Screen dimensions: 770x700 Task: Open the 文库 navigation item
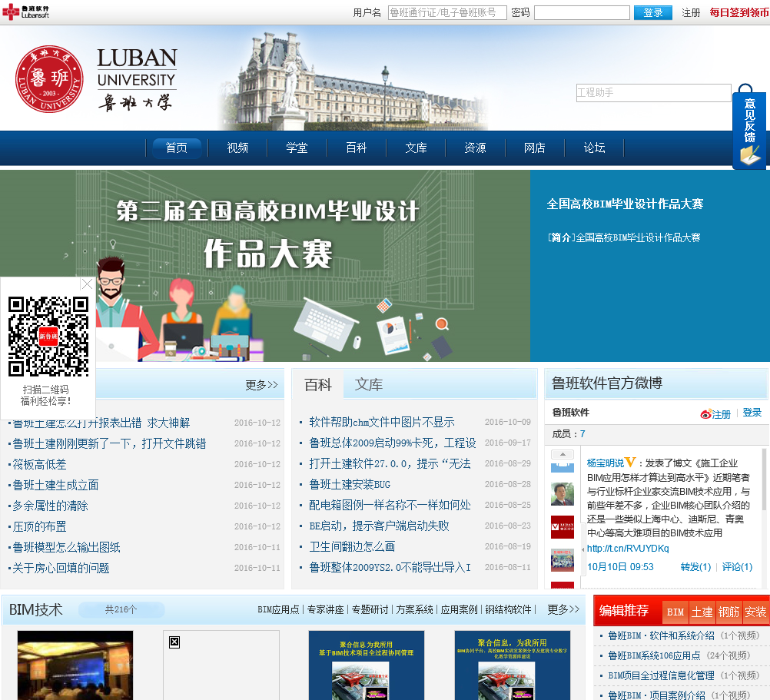[416, 148]
